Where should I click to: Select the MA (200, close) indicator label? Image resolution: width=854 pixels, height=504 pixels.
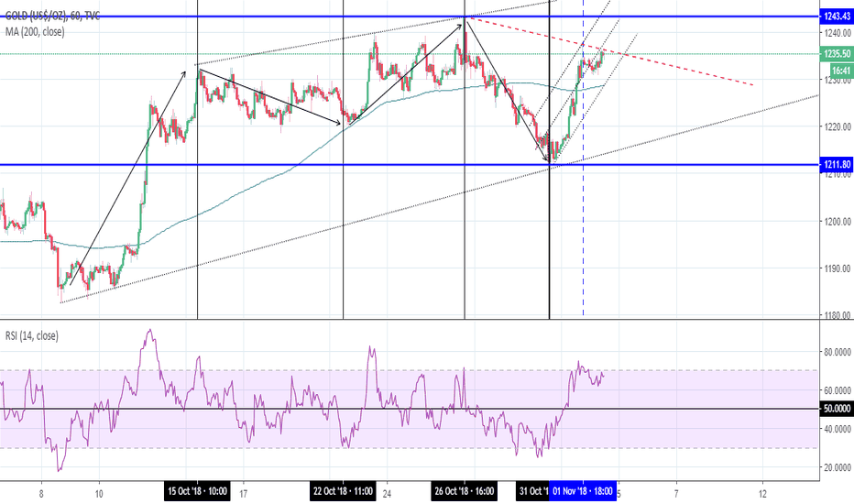pos(35,31)
